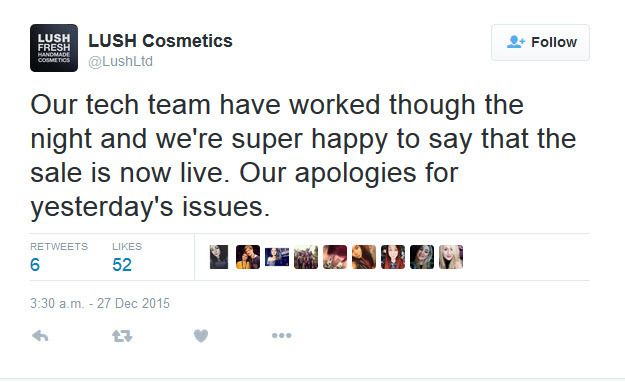Open LUSH Cosmetics profile name link
The width and height of the screenshot is (625, 382).
[160, 41]
